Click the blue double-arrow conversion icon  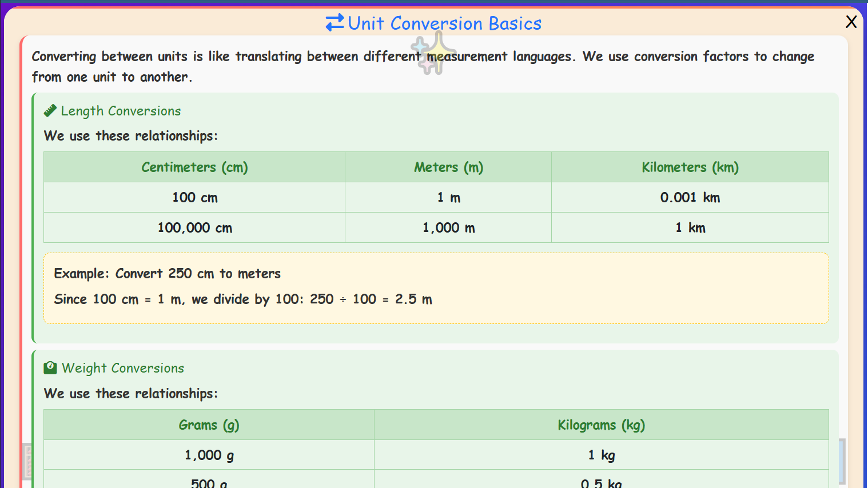[x=334, y=23]
